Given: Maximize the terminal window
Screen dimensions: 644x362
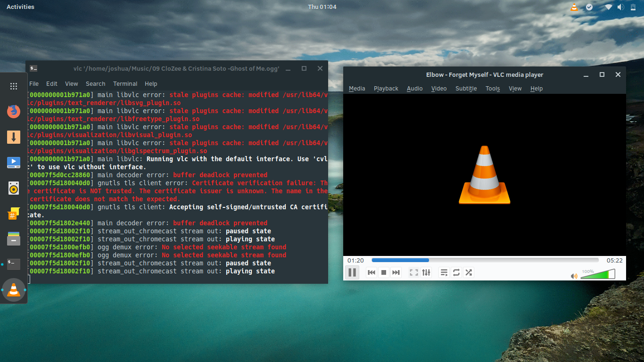Looking at the screenshot, I should coord(304,68).
